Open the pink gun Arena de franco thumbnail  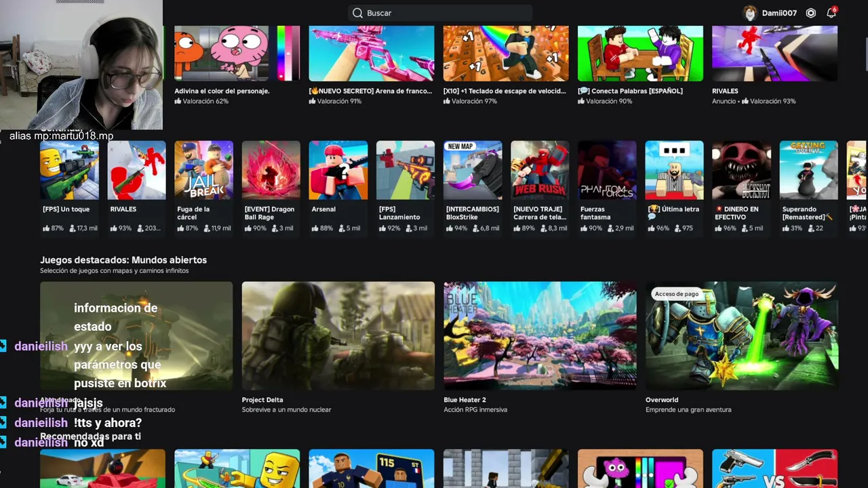click(372, 54)
